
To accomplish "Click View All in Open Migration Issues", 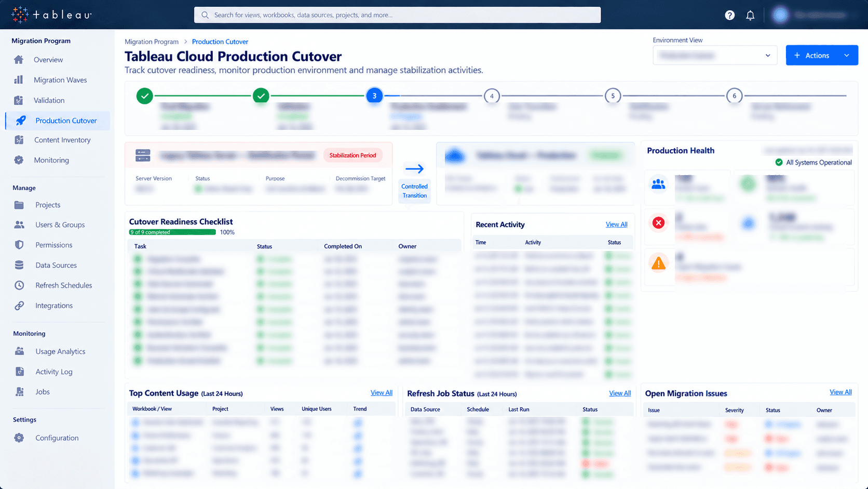I will point(840,392).
